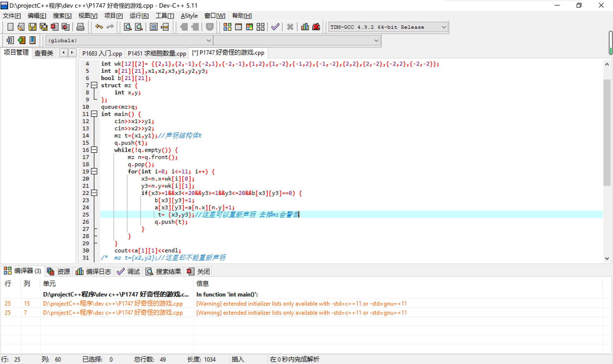This screenshot has height=364, width=613.
Task: Collapse the if block fold at line 22
Action: coord(94,193)
